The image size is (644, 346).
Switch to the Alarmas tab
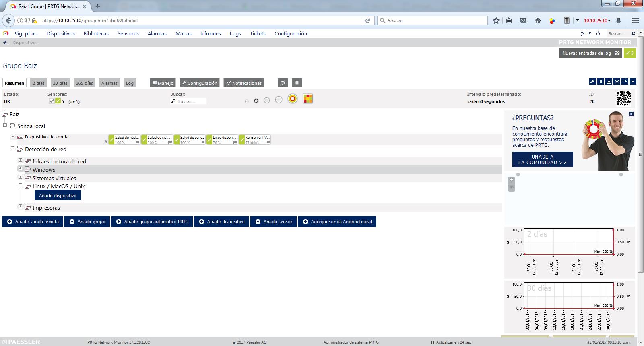(109, 83)
